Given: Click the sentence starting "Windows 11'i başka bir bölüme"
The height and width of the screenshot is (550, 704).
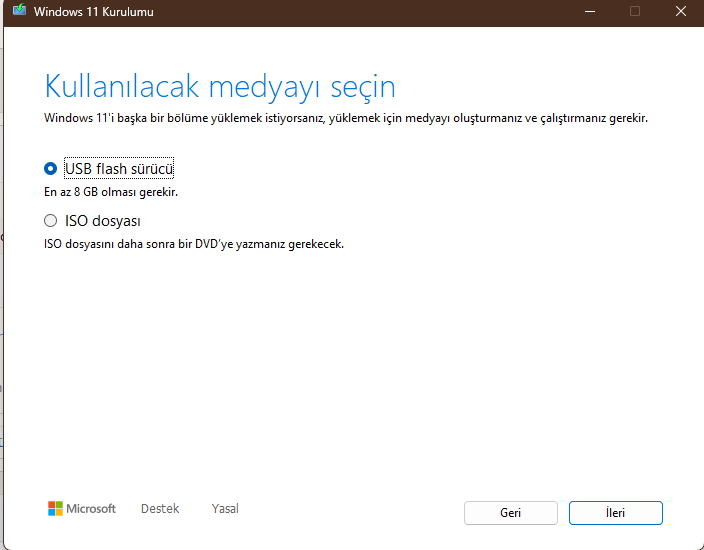Looking at the screenshot, I should click(x=346, y=119).
